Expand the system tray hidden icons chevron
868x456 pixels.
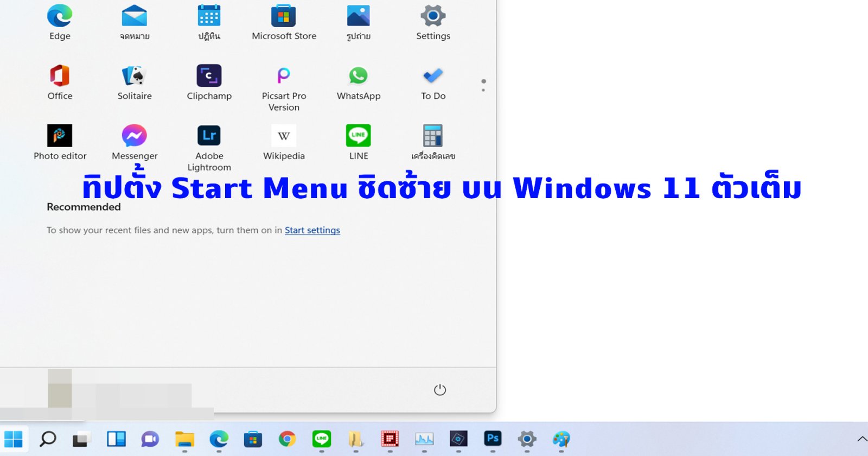[861, 439]
